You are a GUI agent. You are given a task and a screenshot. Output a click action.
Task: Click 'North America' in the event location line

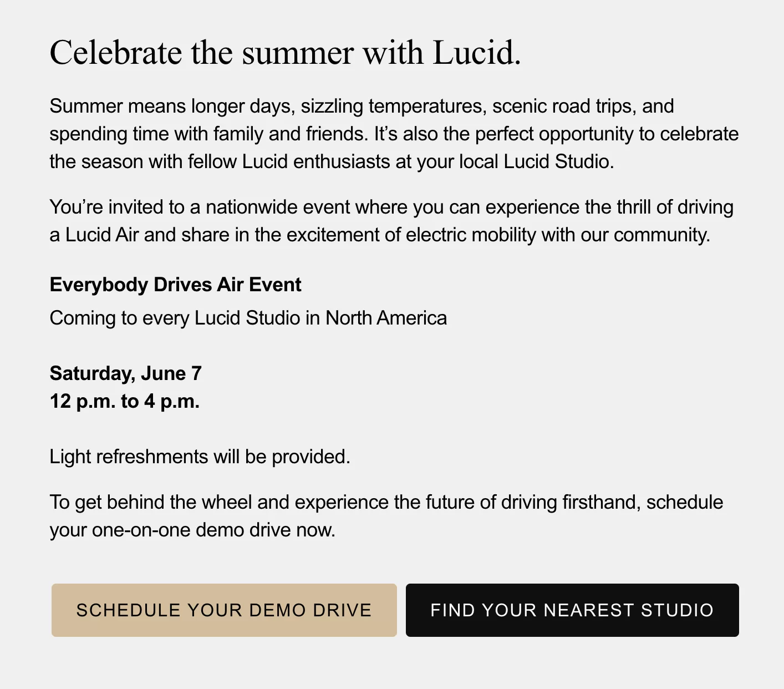(386, 318)
